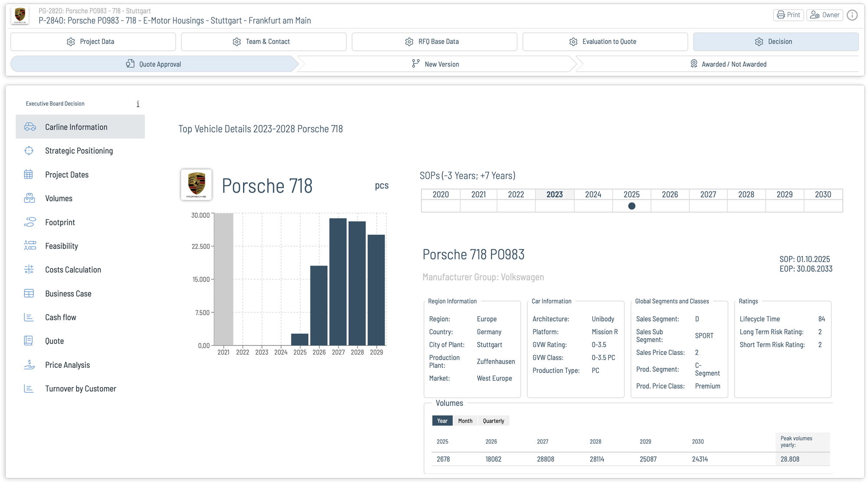Select year 2030 in SOPs timeline
Screen dimensions: 868x483
tap(823, 195)
